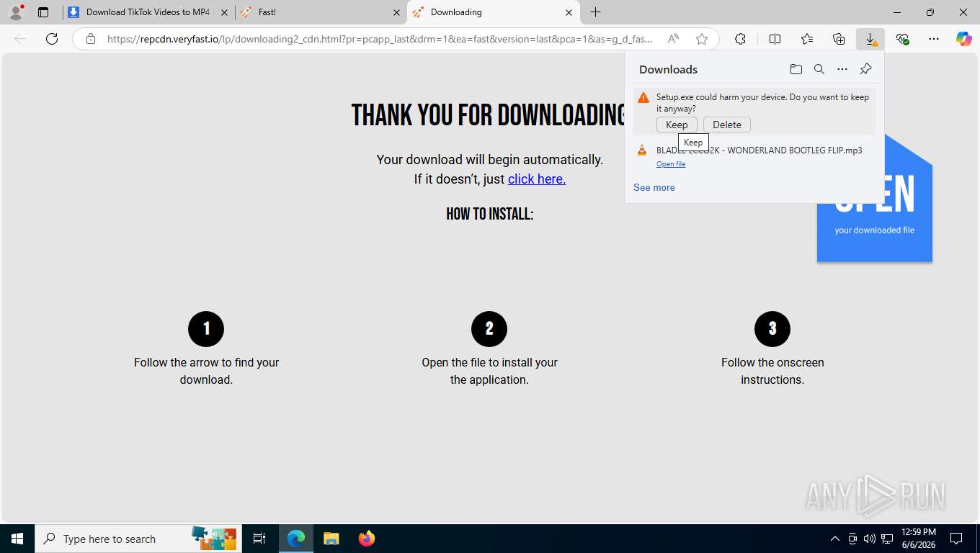The width and height of the screenshot is (980, 553).
Task: Open File Explorer from the taskbar
Action: pos(331,539)
